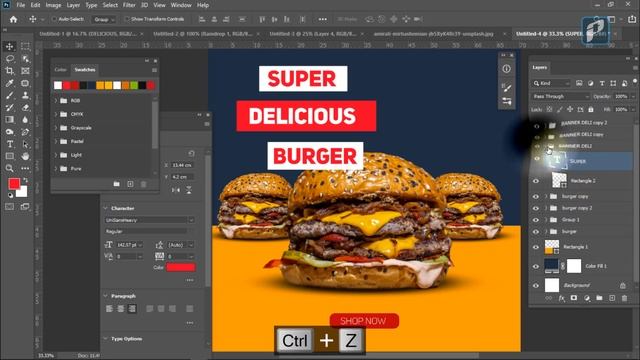Click the Home icon in options bar
640x360 pixels.
[13, 19]
